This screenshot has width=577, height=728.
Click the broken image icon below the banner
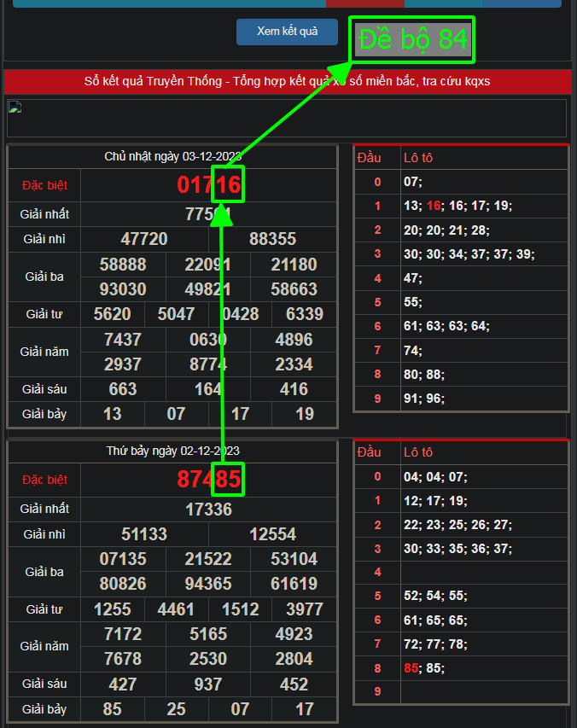[x=14, y=108]
